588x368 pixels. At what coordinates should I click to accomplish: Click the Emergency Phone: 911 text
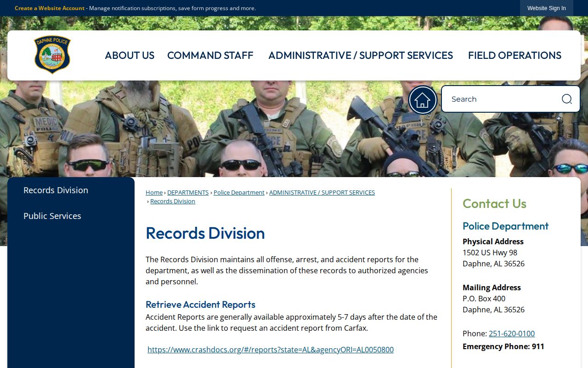[503, 346]
